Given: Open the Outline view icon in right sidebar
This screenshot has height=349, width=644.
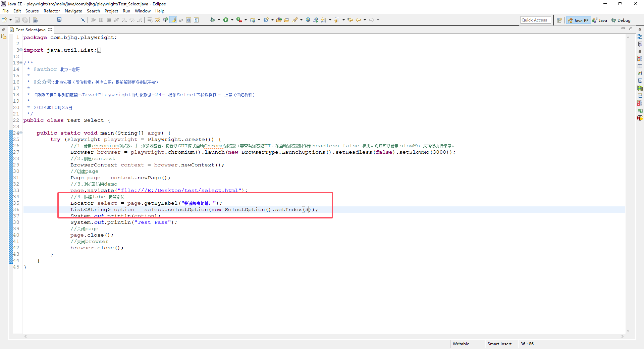Looking at the screenshot, I should (640, 37).
